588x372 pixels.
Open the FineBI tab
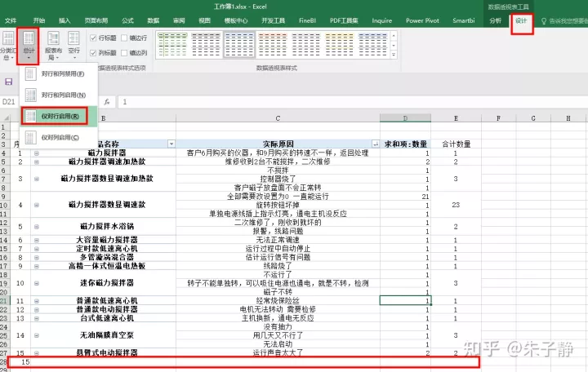tap(307, 20)
